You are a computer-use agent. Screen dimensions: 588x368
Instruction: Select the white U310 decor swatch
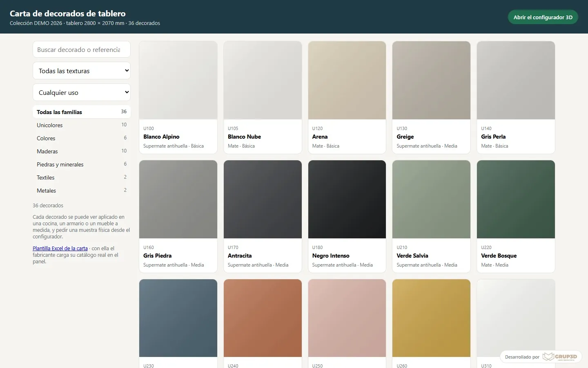click(x=516, y=318)
